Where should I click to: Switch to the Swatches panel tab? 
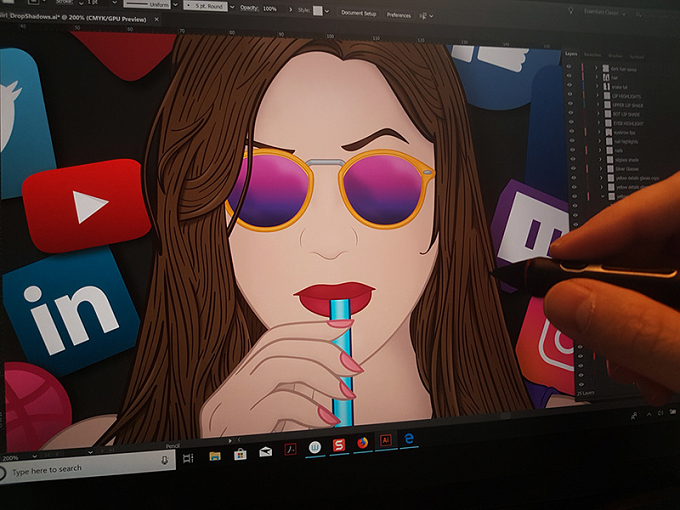tap(592, 55)
